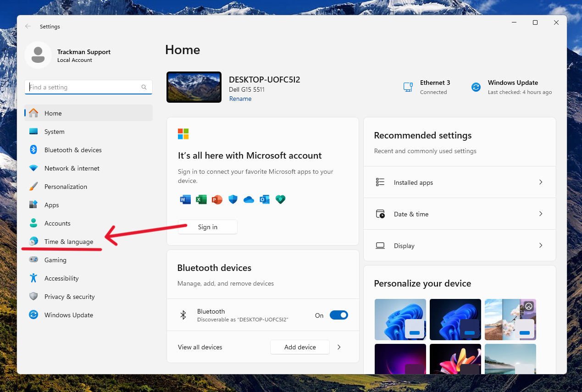This screenshot has width=582, height=392.
Task: Select the light blue Windows bloom theme
Action: (x=400, y=320)
